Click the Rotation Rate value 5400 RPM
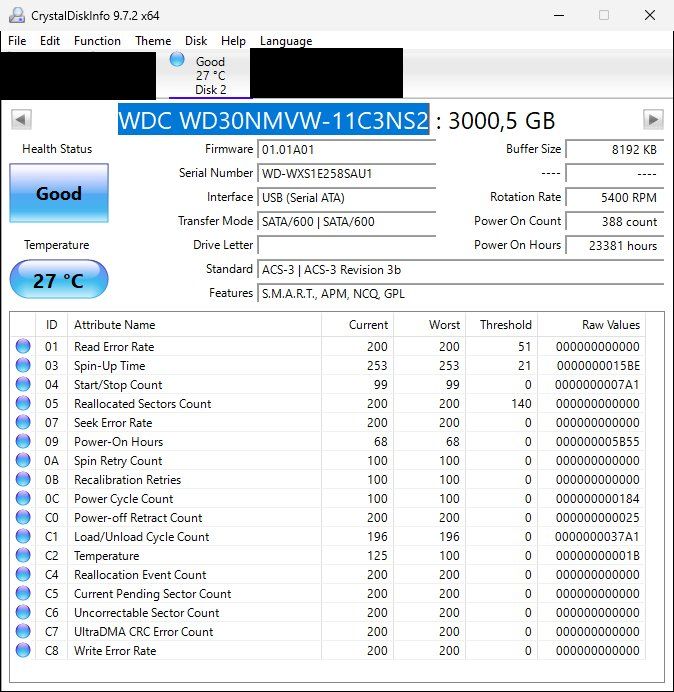 (614, 198)
